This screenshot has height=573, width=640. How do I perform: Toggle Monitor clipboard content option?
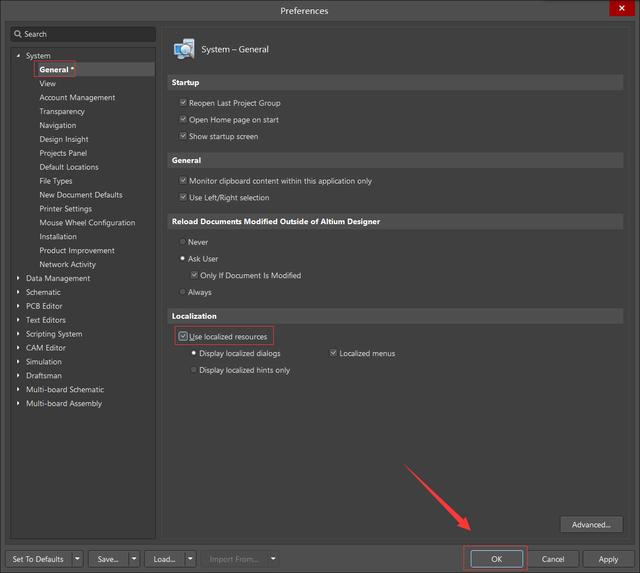[x=183, y=180]
